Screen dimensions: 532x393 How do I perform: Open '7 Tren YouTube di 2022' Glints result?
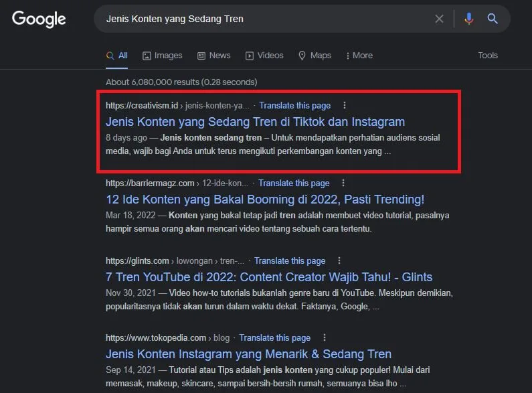pos(269,277)
